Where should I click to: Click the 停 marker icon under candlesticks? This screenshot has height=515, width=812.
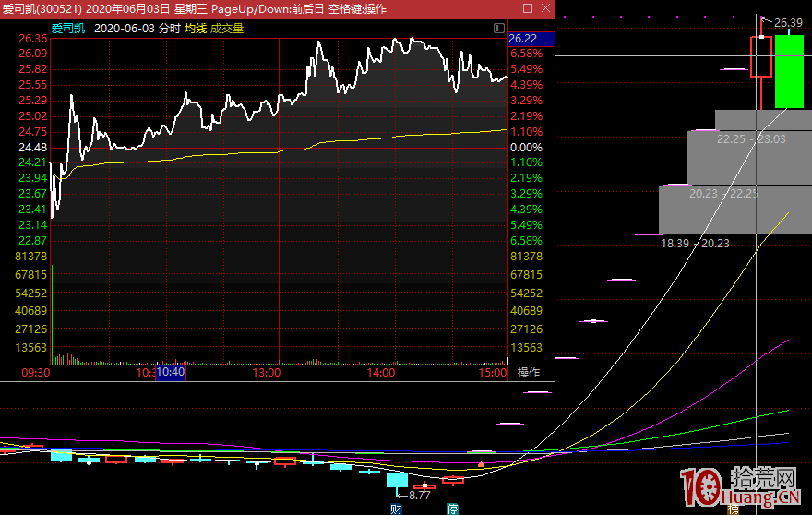(x=452, y=509)
